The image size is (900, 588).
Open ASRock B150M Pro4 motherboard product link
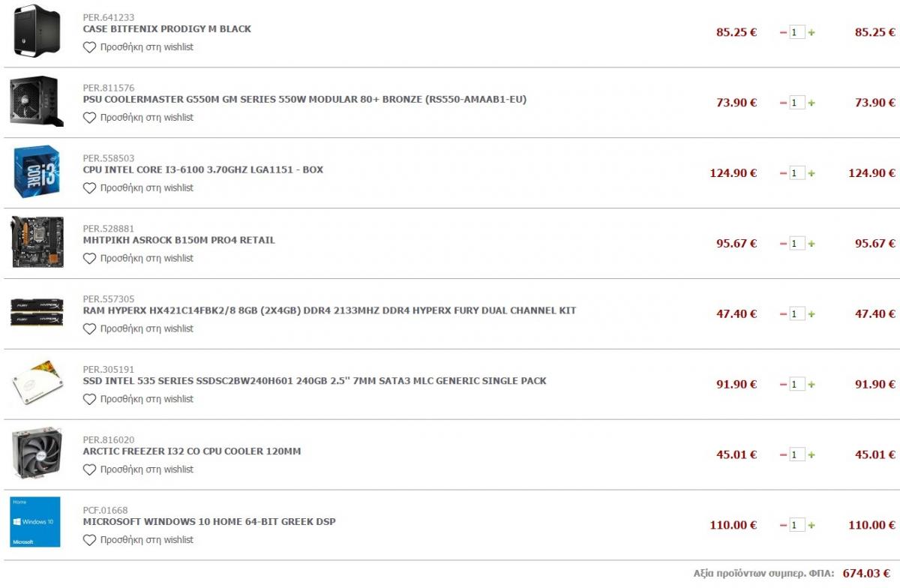178,241
